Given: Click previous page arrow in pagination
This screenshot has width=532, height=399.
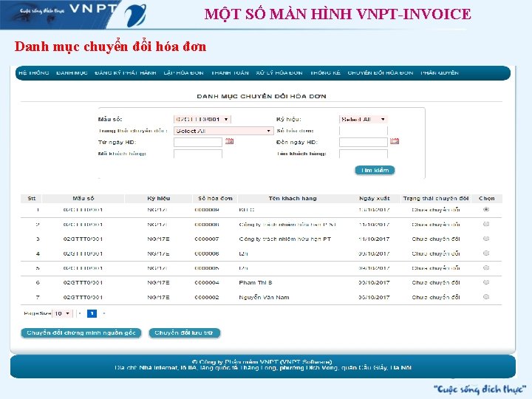Looking at the screenshot, I should (x=80, y=313).
